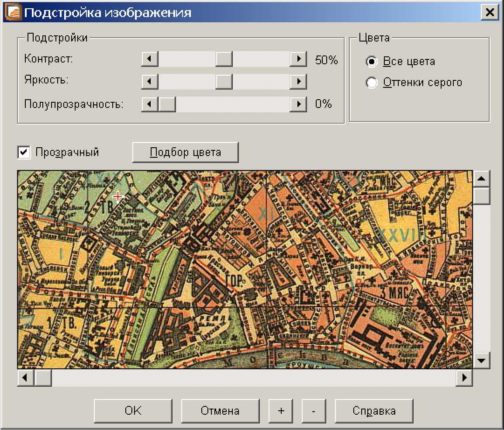
Task: Zoom in preview with plus button
Action: coord(281,411)
